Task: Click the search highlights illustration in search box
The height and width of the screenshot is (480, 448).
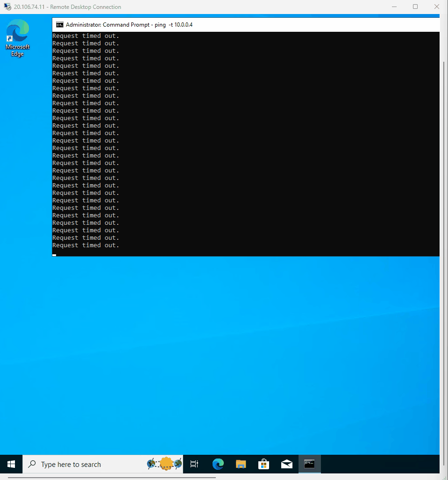Action: [164, 464]
